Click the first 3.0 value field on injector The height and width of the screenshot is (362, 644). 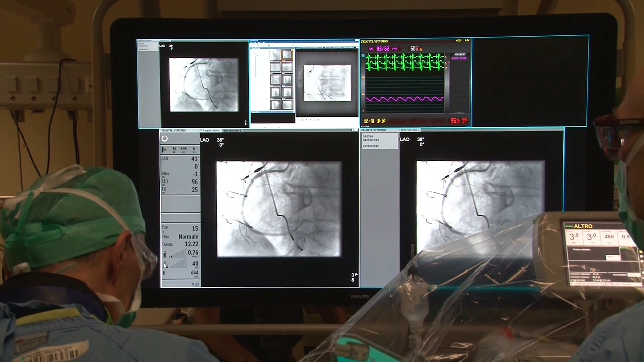(x=574, y=237)
